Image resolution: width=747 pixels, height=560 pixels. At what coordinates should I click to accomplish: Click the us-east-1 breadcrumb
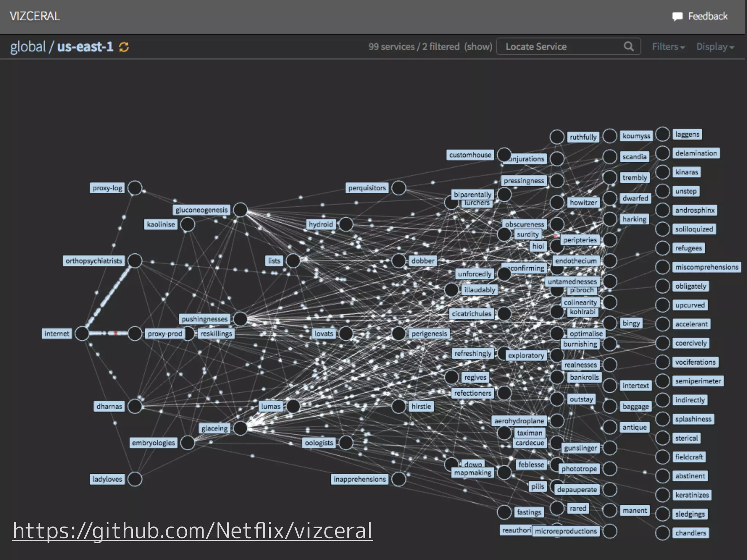(x=85, y=47)
